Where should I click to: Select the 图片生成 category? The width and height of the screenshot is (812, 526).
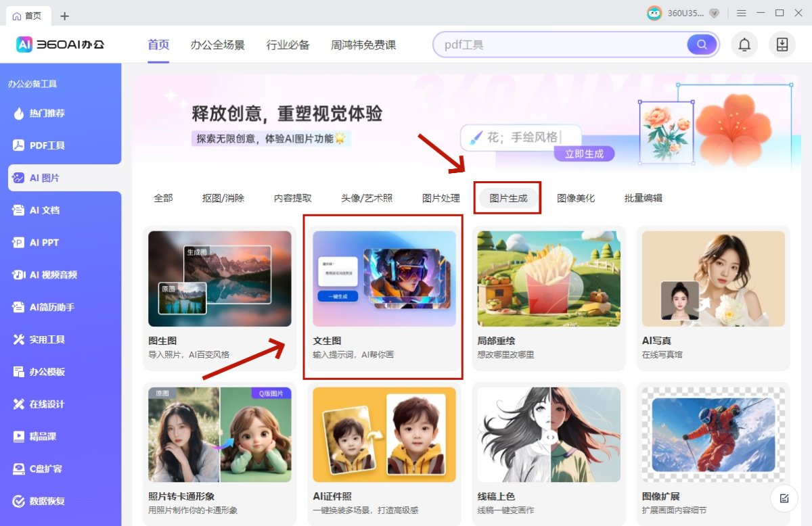[508, 198]
